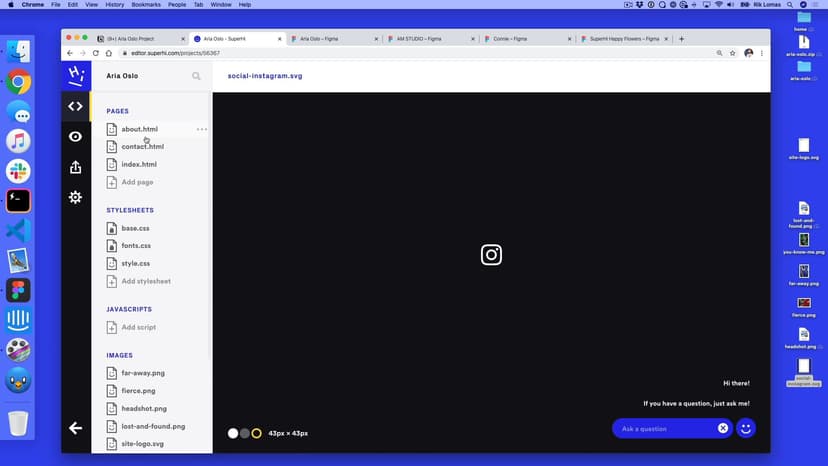Click the back arrow at sidebar bottom
This screenshot has height=466, width=828.
click(x=75, y=428)
